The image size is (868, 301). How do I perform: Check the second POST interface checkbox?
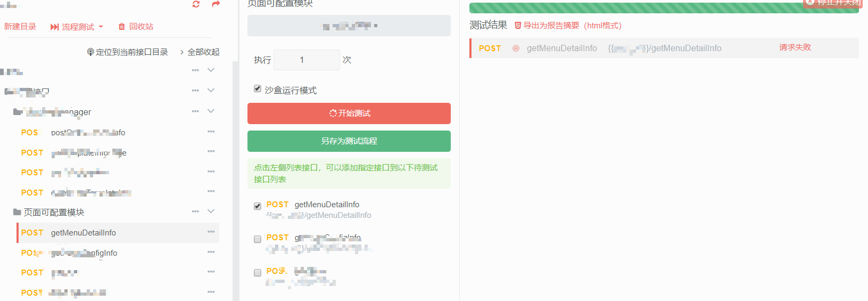point(258,239)
